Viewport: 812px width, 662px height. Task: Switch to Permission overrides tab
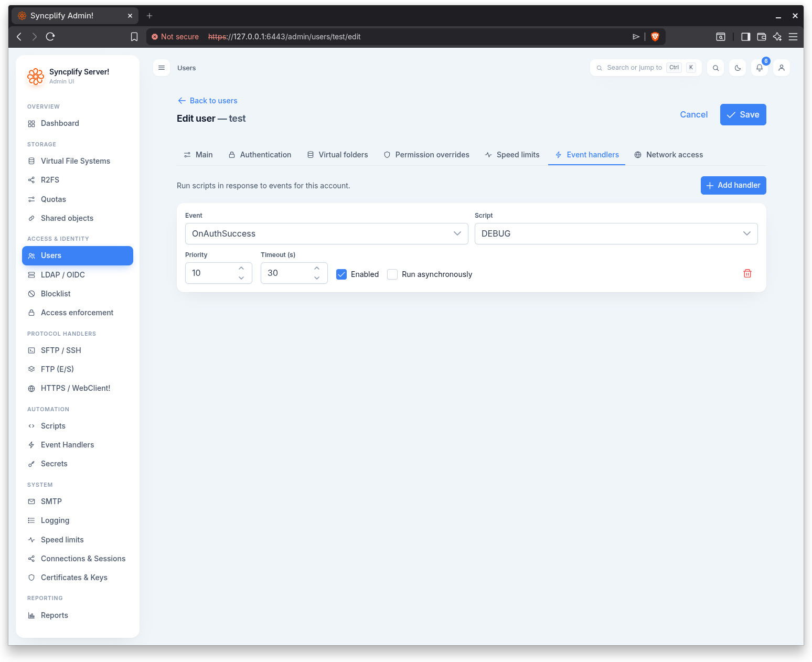pyautogui.click(x=426, y=155)
